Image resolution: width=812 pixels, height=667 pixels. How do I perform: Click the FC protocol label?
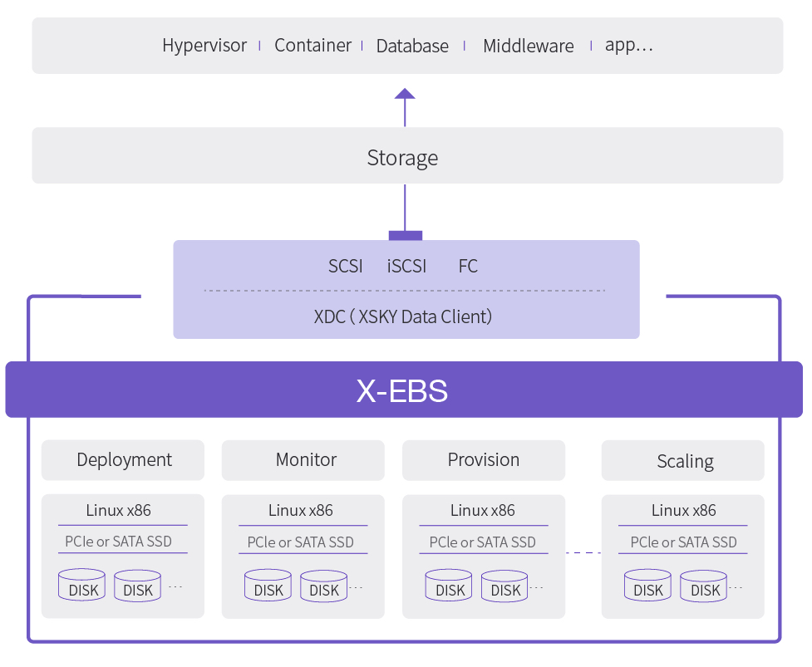coord(468,266)
